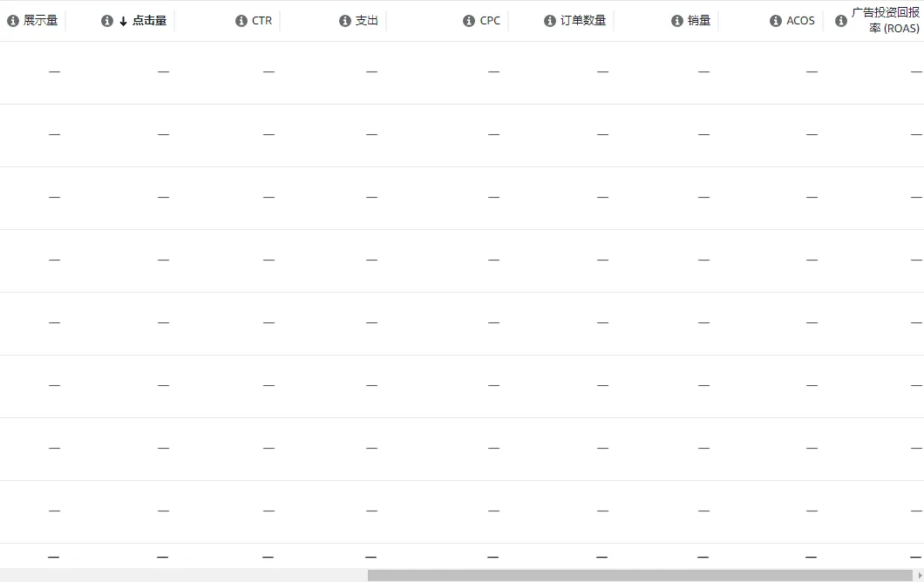The width and height of the screenshot is (924, 582).
Task: Sort by CPC column header
Action: coord(490,21)
